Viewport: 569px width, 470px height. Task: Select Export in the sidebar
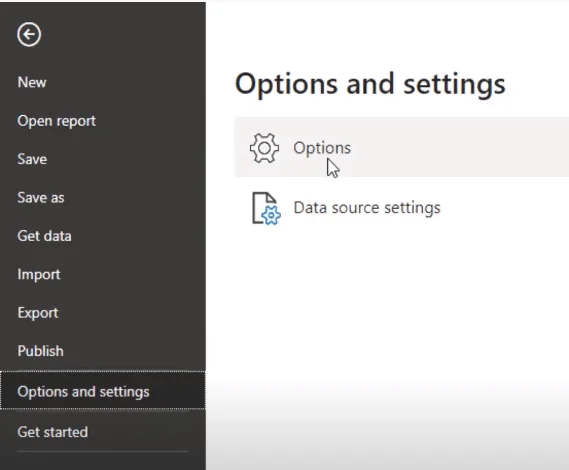38,313
